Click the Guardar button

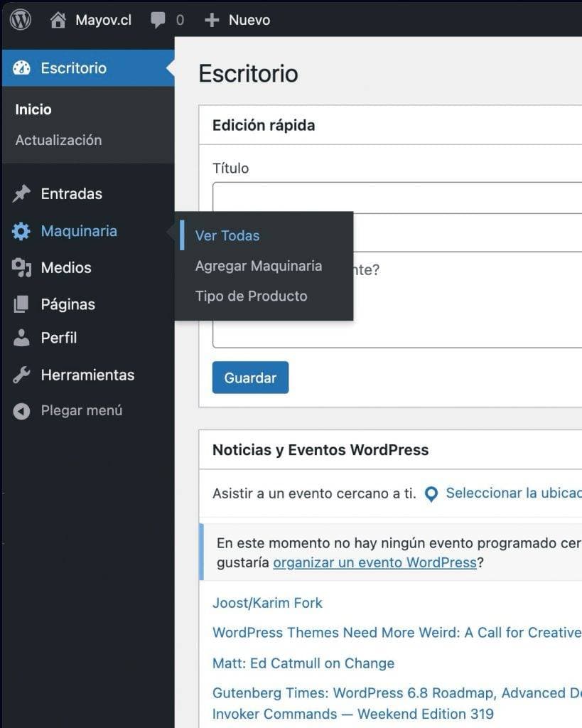point(251,378)
